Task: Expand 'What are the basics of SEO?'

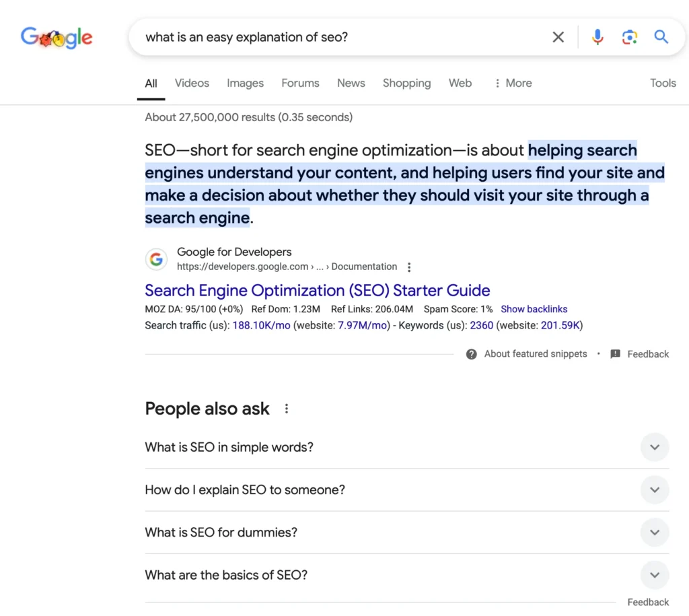Action: click(x=407, y=575)
